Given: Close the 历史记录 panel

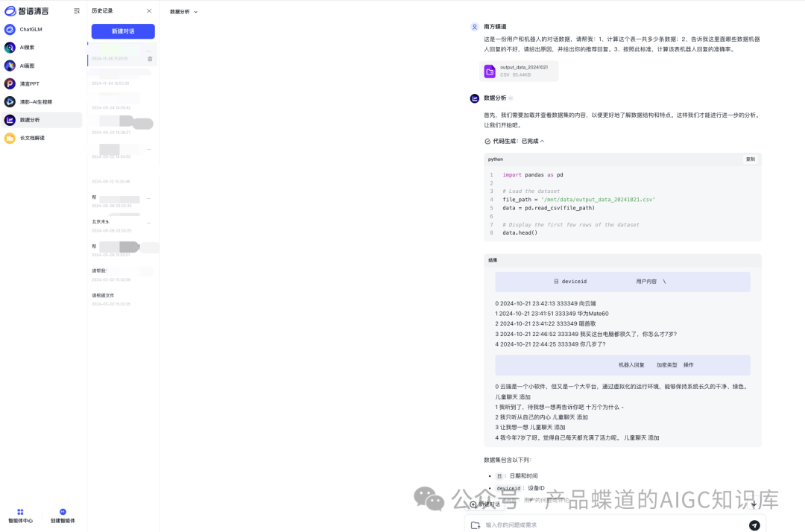Looking at the screenshot, I should [x=149, y=10].
